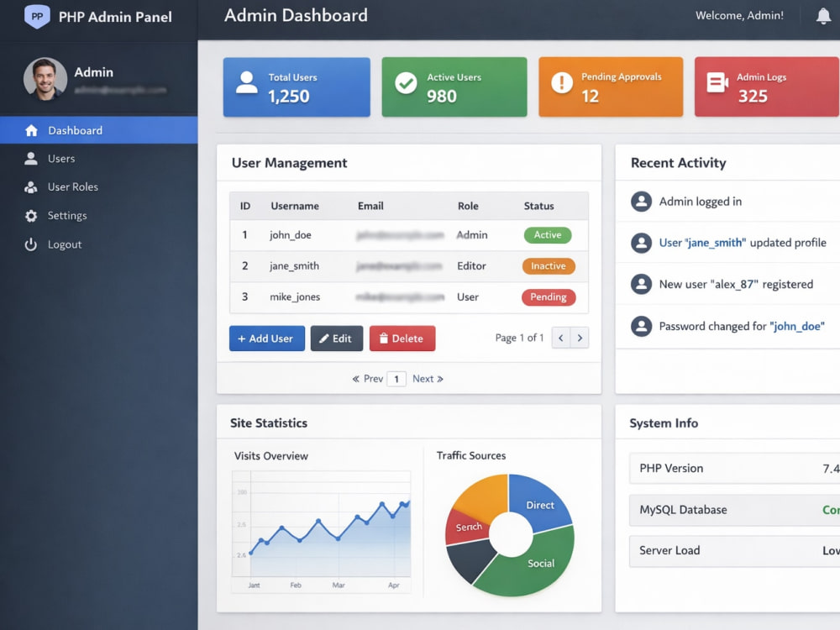The height and width of the screenshot is (630, 840).
Task: Click the PHP Version row
Action: click(734, 468)
